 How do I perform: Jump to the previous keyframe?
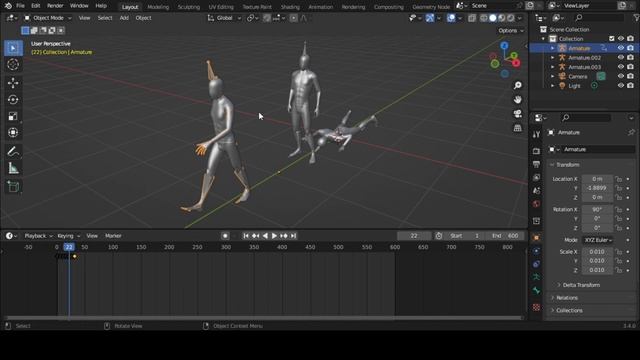tap(256, 236)
